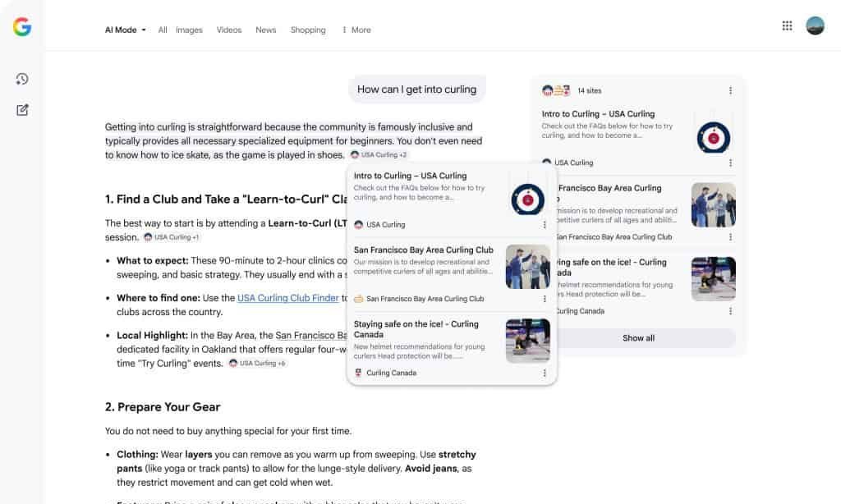The width and height of the screenshot is (841, 504).
Task: Select the Shopping tab
Action: [x=308, y=30]
